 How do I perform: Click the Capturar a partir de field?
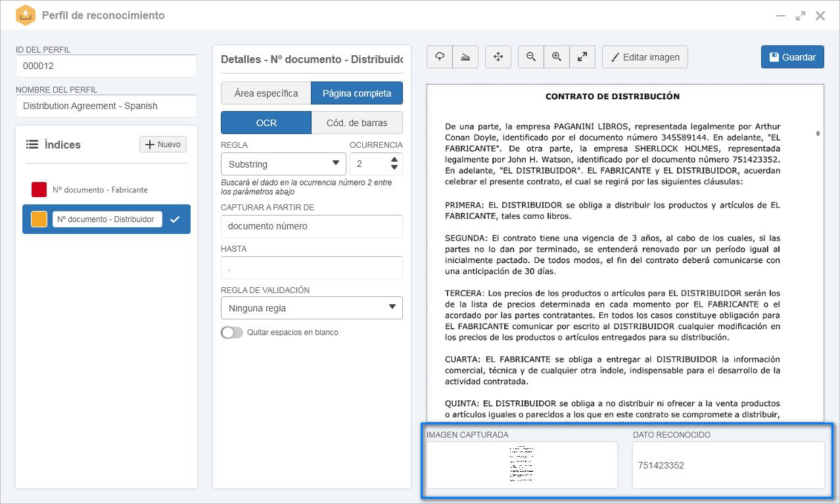pyautogui.click(x=312, y=226)
